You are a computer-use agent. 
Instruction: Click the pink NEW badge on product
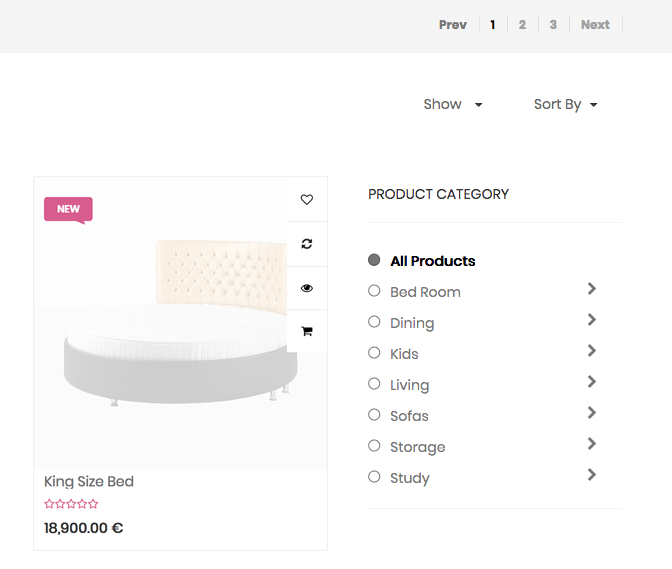coord(68,209)
